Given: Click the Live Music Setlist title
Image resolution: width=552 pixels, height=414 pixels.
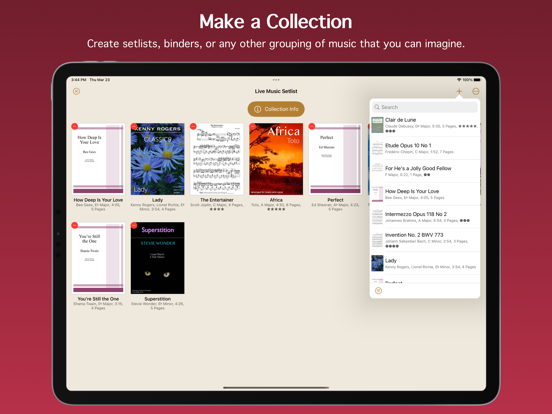Looking at the screenshot, I should point(276,91).
